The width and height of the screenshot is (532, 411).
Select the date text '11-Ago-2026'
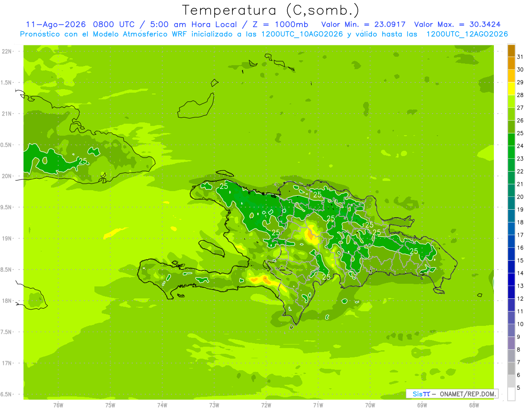[56, 24]
